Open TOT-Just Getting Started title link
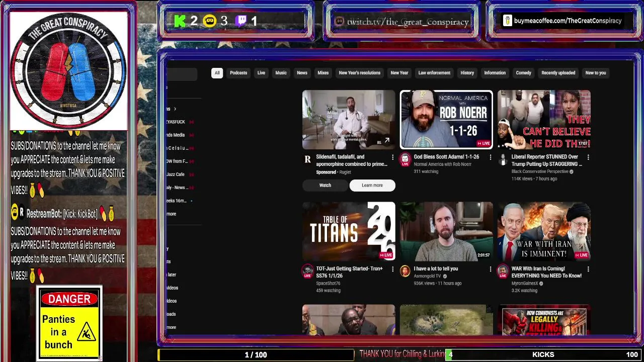 (349, 272)
